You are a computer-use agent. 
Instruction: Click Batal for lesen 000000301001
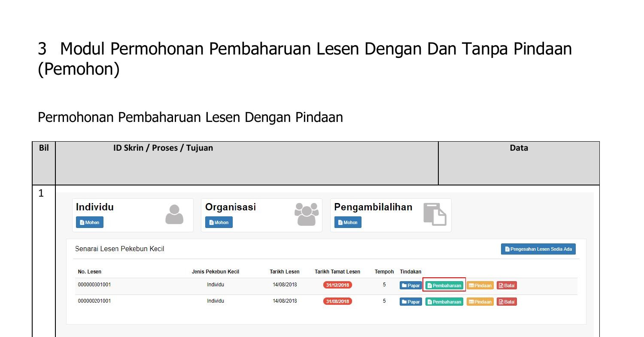coord(507,285)
